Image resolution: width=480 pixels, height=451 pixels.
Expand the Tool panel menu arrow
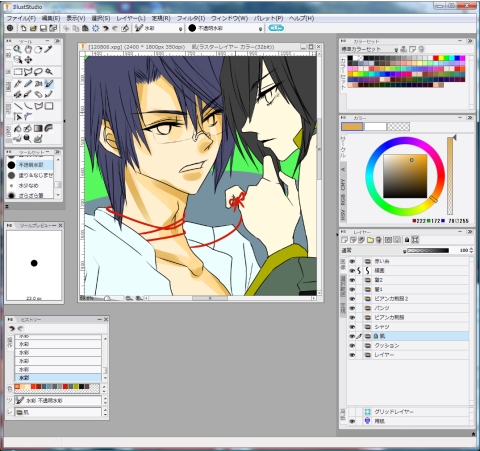[57, 41]
